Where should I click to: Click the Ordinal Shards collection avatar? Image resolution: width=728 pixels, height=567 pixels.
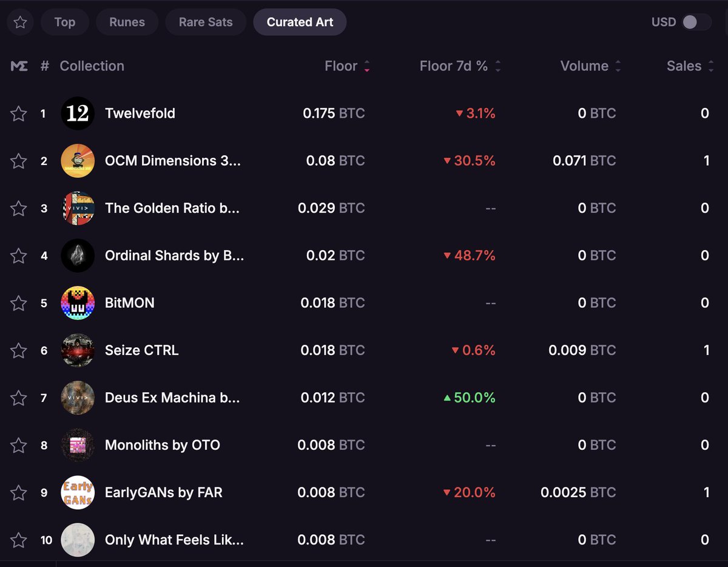[x=77, y=256]
